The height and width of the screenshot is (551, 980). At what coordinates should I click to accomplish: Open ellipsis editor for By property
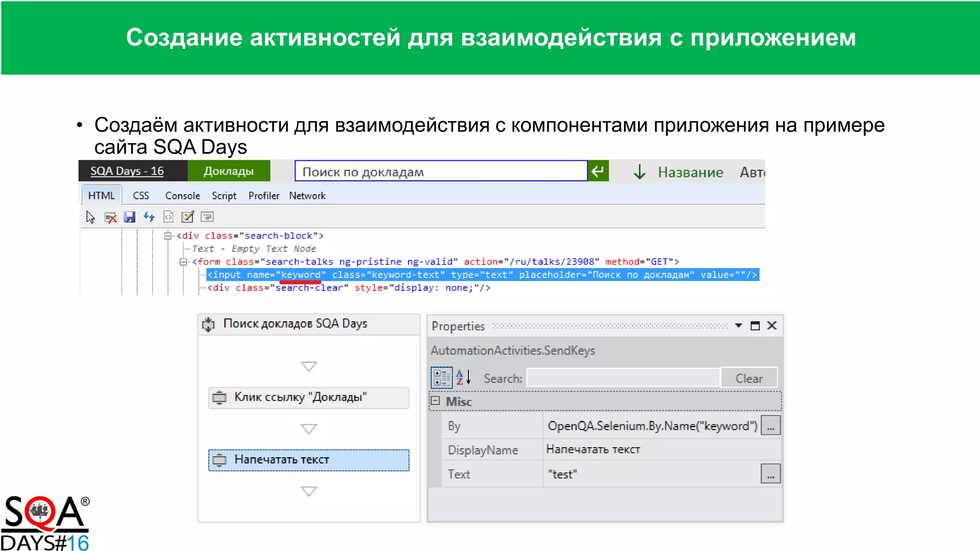(770, 426)
